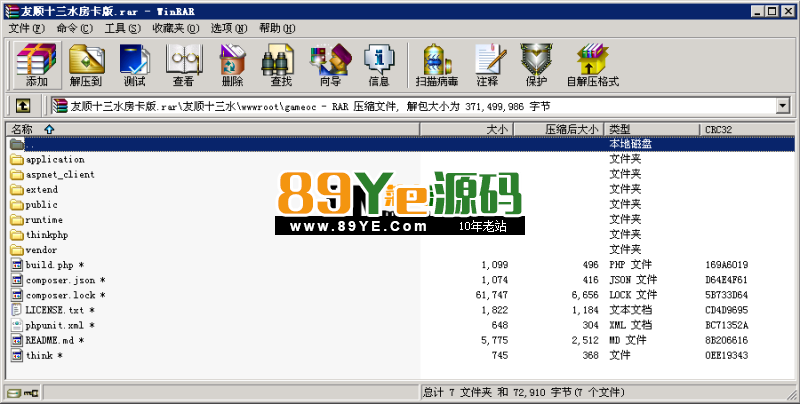Sort by Name (名称) column header
800x404 pixels.
click(x=213, y=130)
